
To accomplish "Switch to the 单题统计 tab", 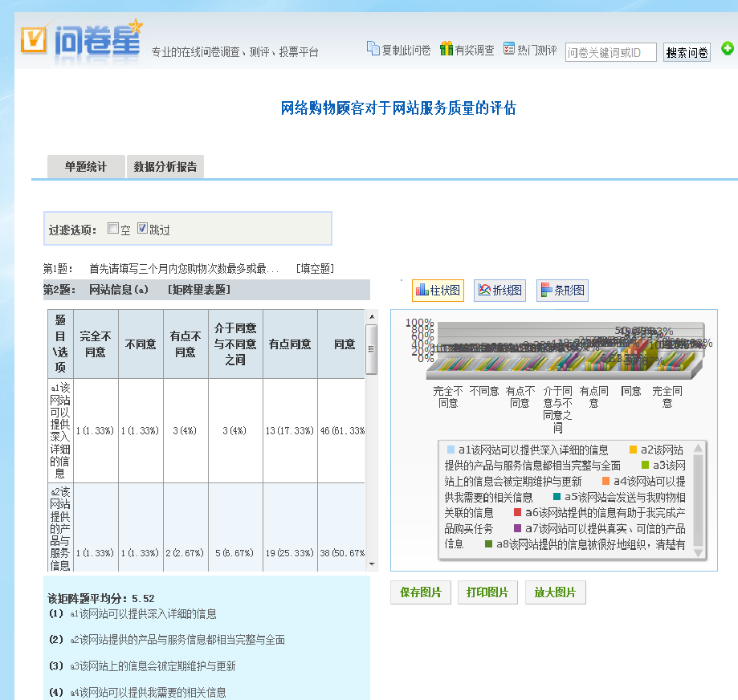I will [x=86, y=166].
